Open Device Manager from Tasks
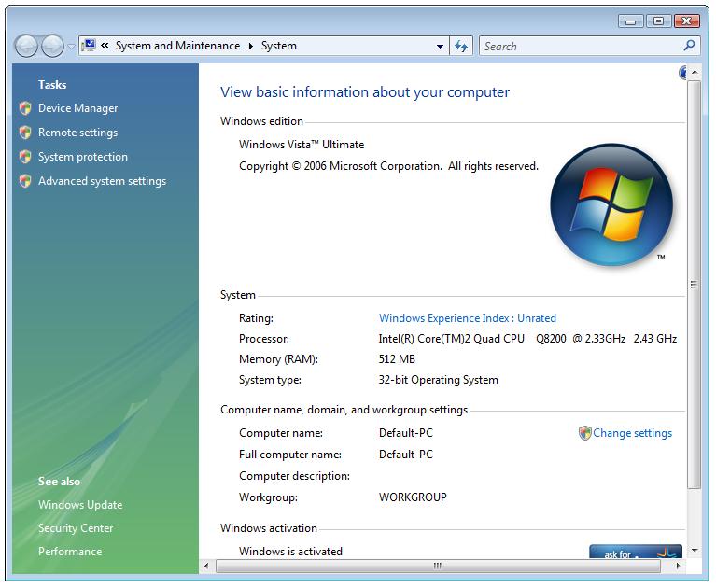716x588 pixels. (x=77, y=108)
